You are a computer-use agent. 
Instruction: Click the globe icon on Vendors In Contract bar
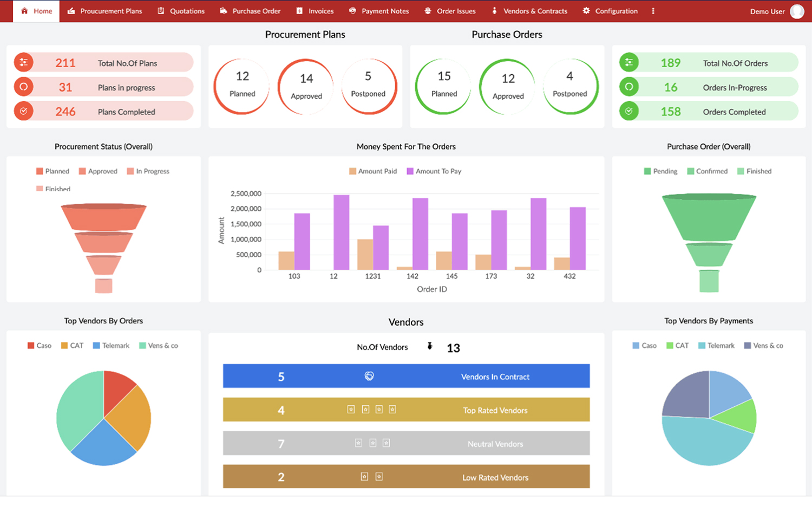click(x=370, y=376)
